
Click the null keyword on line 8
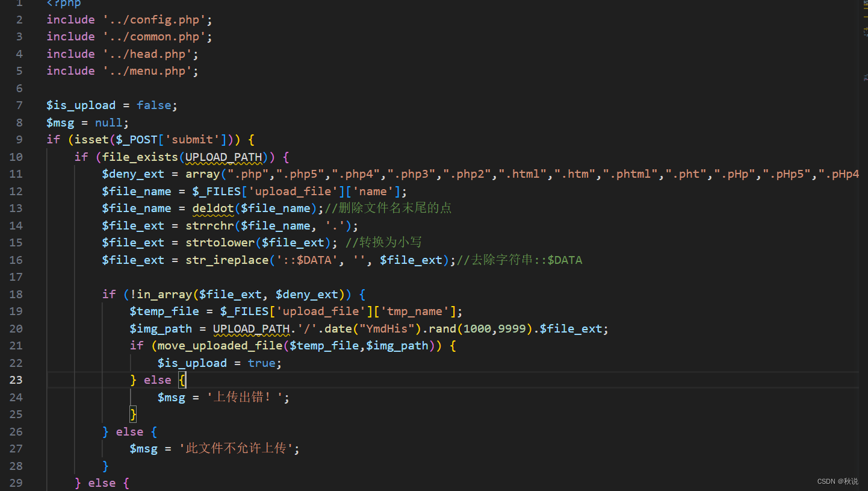[109, 123]
